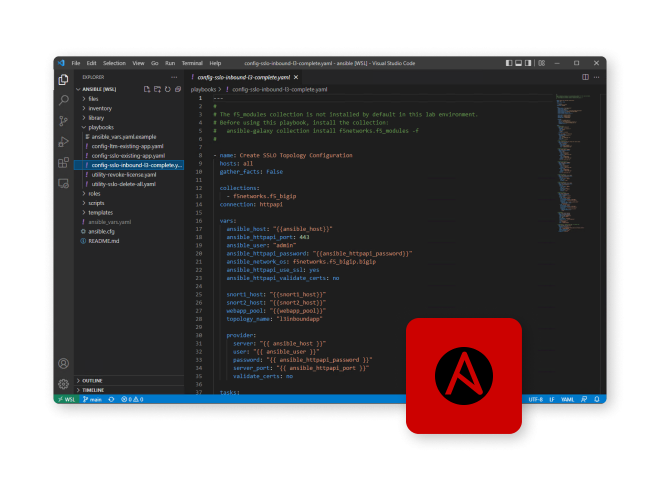This screenshot has width=660, height=480.
Task: Split the editor to the right
Action: 585,77
